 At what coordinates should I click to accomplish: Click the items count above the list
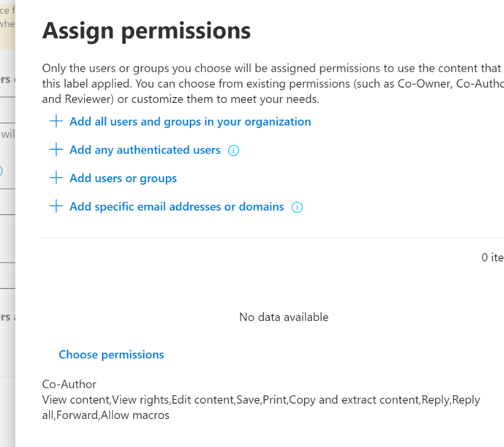pyautogui.click(x=492, y=257)
